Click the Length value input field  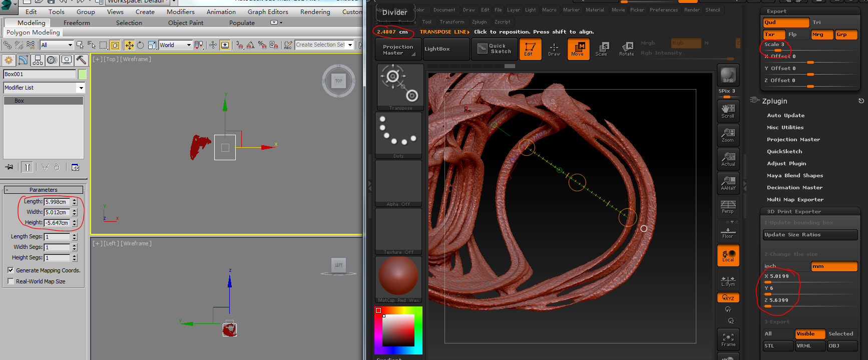(57, 202)
